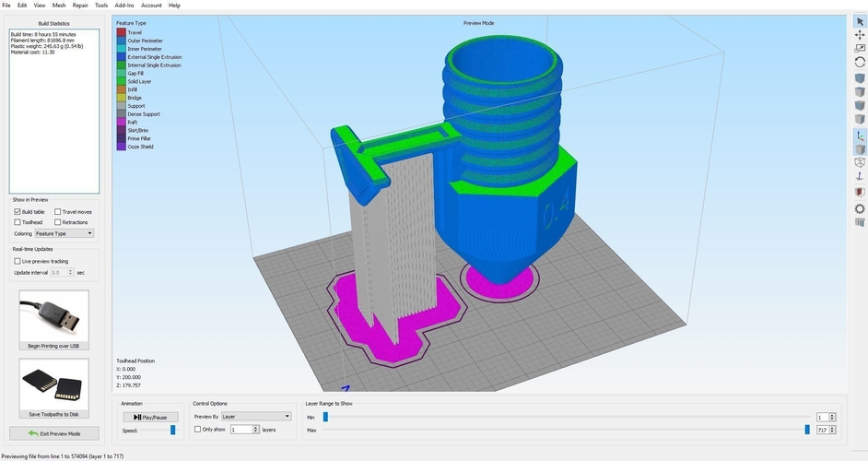Activate the scale model tool

(859, 49)
